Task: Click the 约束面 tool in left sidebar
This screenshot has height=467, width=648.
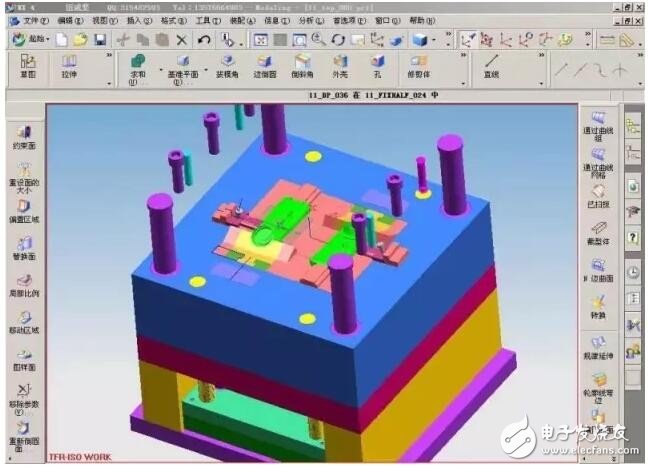Action: (23, 136)
